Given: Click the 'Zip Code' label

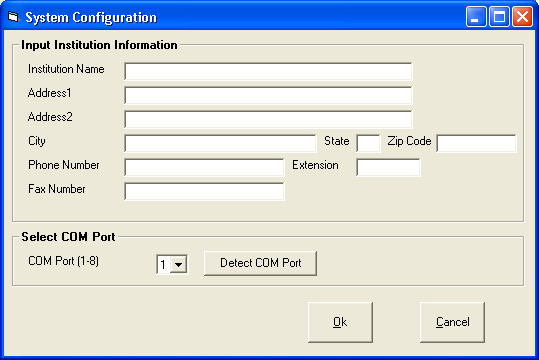Looking at the screenshot, I should (409, 141).
